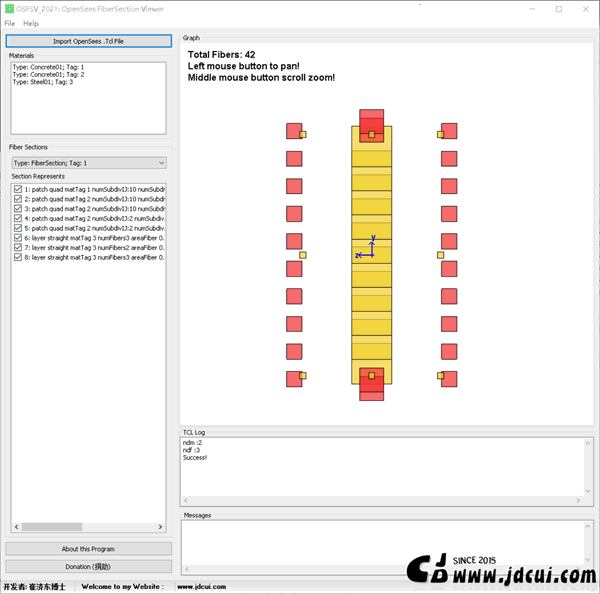Open the File menu

pyautogui.click(x=10, y=23)
